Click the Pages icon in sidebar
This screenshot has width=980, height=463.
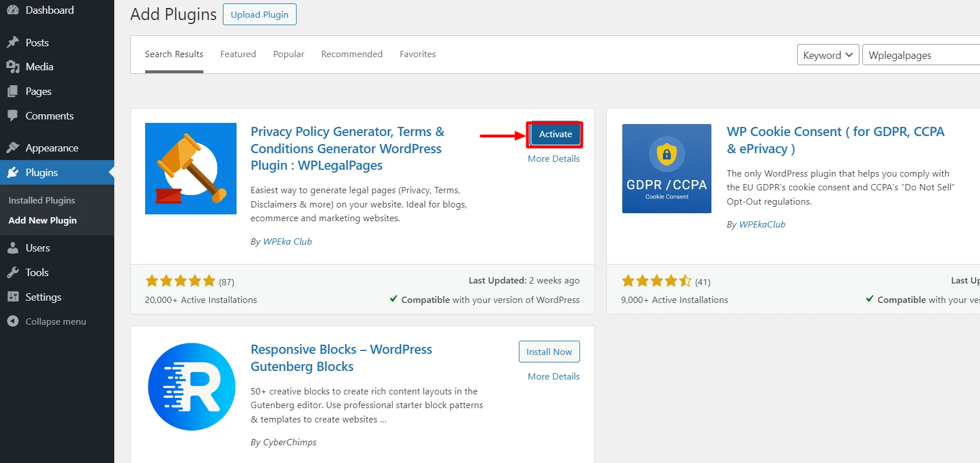tap(13, 91)
